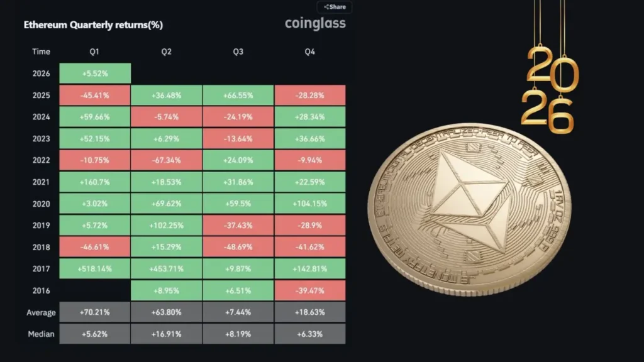
Task: Select the 2020 Q4 cell +104.15%
Action: (x=309, y=204)
